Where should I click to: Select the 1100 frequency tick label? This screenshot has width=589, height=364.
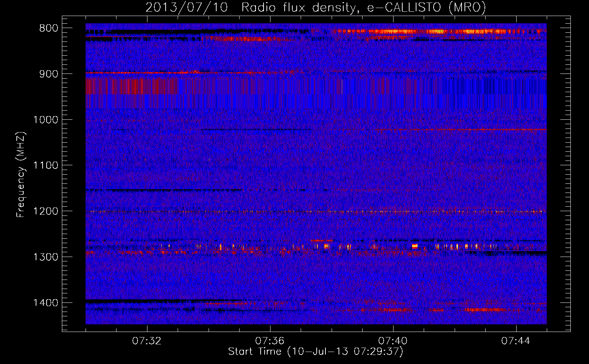point(46,166)
